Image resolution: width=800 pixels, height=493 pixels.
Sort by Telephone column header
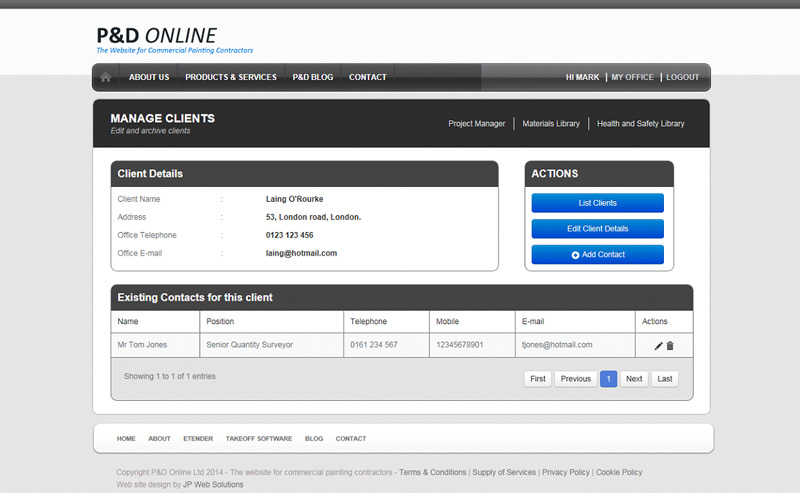(x=386, y=322)
